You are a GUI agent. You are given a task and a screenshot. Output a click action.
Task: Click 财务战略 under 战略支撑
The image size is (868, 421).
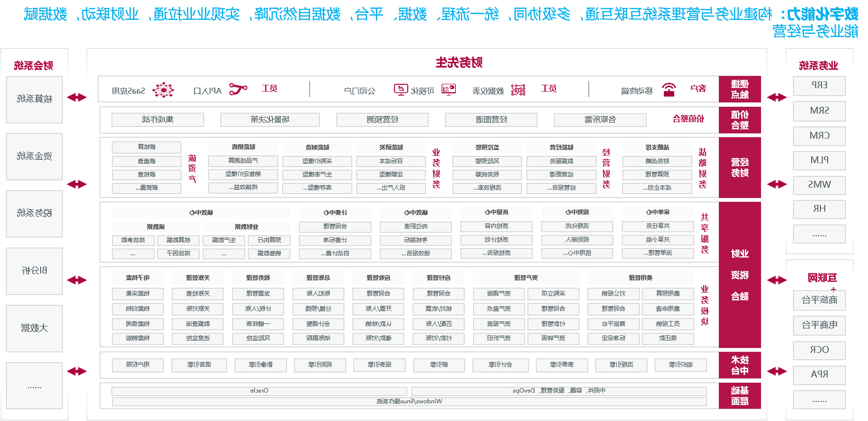tap(658, 161)
